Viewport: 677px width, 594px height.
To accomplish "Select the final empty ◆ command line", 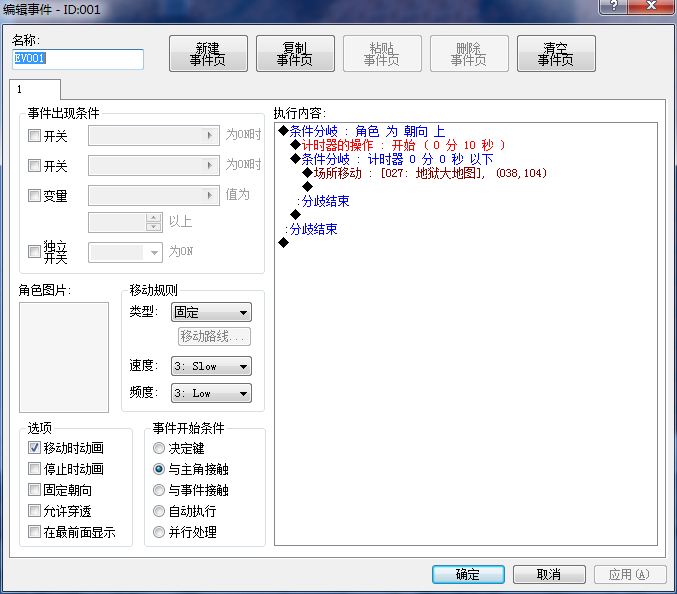I will [283, 243].
